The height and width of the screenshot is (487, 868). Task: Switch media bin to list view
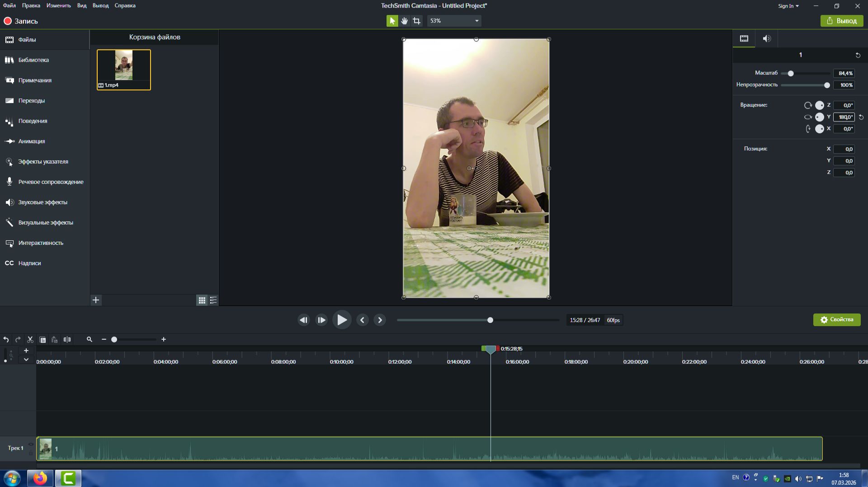pyautogui.click(x=213, y=300)
